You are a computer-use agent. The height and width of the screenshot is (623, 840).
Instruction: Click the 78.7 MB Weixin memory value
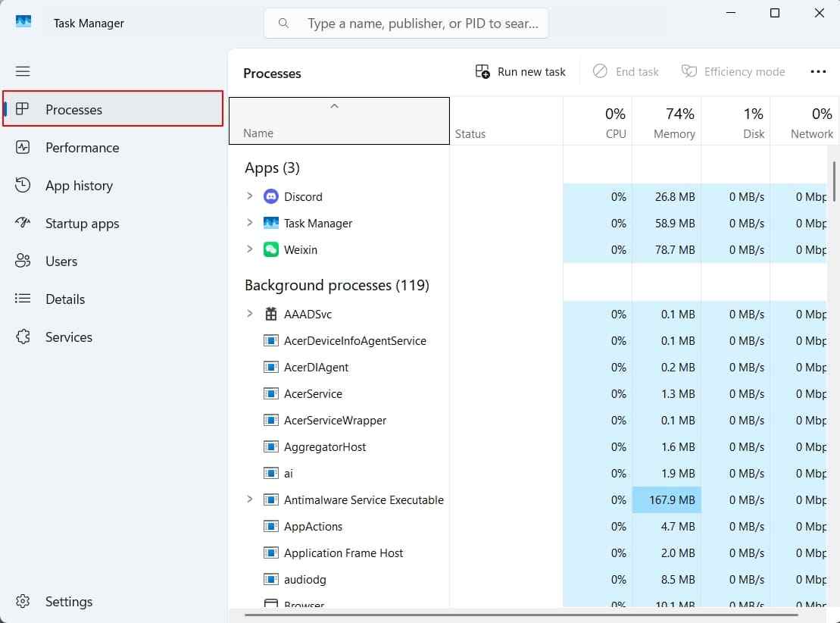tap(674, 250)
